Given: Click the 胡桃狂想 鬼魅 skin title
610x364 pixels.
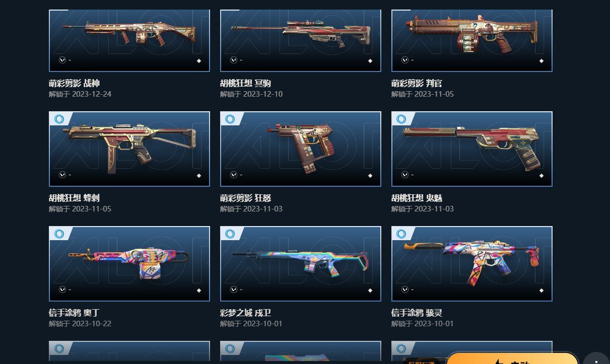Looking at the screenshot, I should (x=417, y=198).
